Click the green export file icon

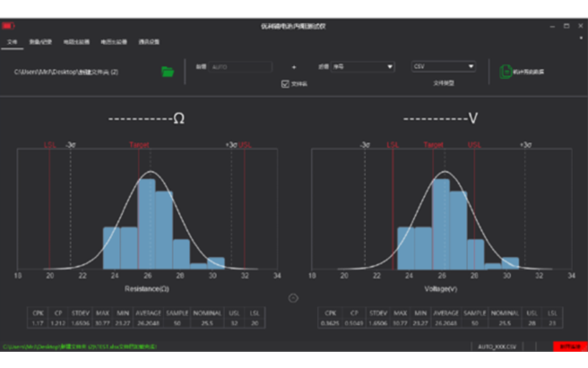506,71
